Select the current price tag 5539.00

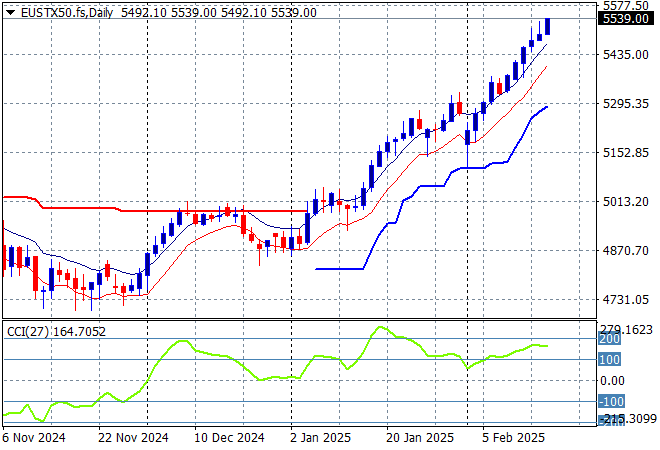(628, 18)
